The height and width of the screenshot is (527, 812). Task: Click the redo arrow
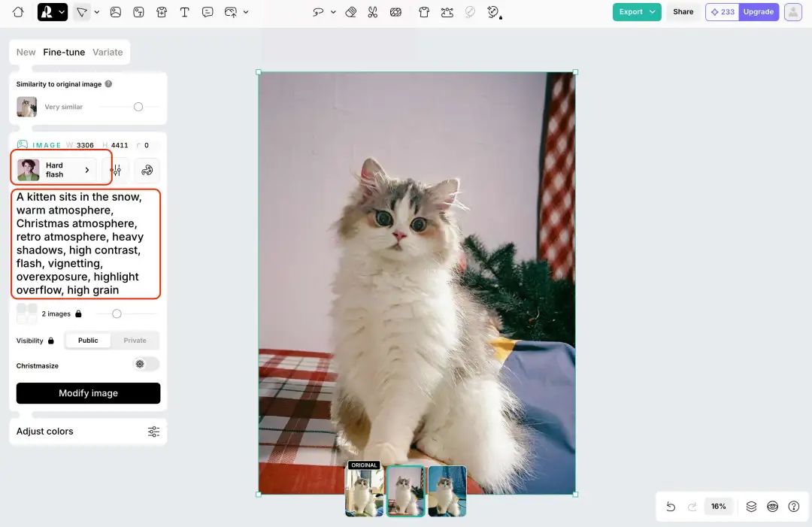692,506
